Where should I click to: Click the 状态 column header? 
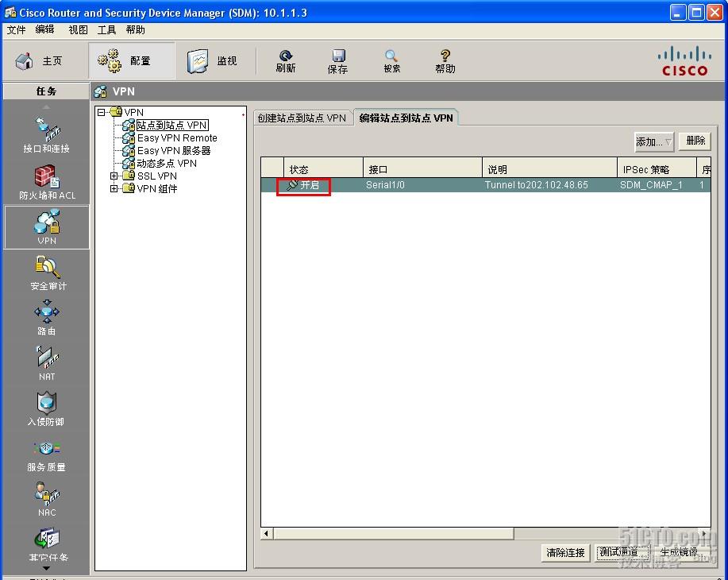[323, 169]
